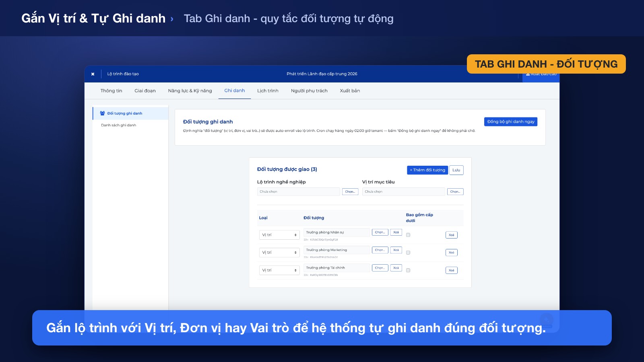Viewport: 644px width, 362px height.
Task: Open Loại dropdown for Trưởng phòng Tài chính
Action: point(279,270)
